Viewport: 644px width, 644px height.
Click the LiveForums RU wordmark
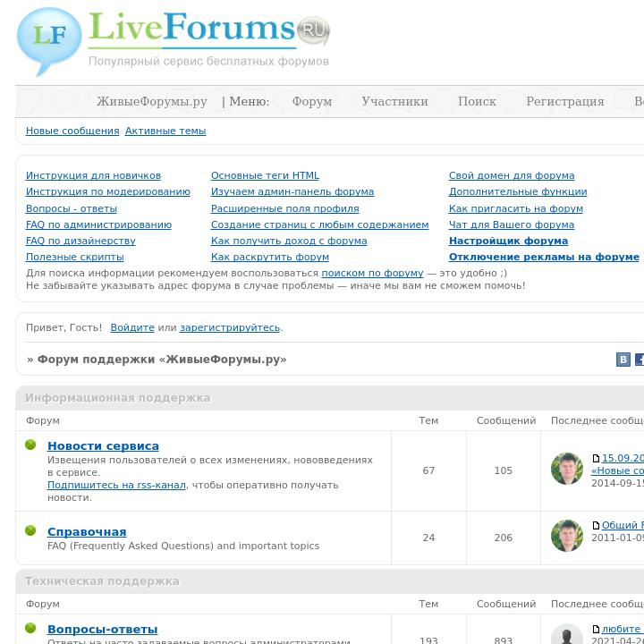pos(208,29)
